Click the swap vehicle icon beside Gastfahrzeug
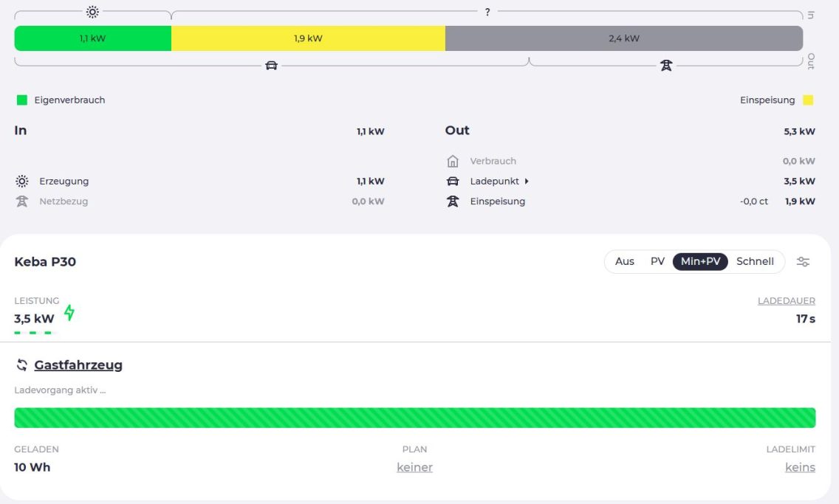This screenshot has width=839, height=504. (x=22, y=365)
